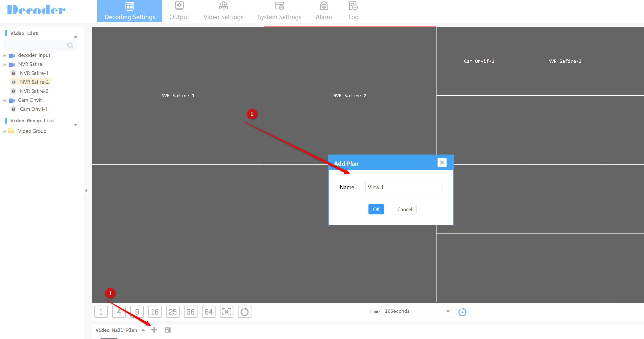The width and height of the screenshot is (644, 339).
Task: Toggle the Video Group List section arrow
Action: [75, 125]
